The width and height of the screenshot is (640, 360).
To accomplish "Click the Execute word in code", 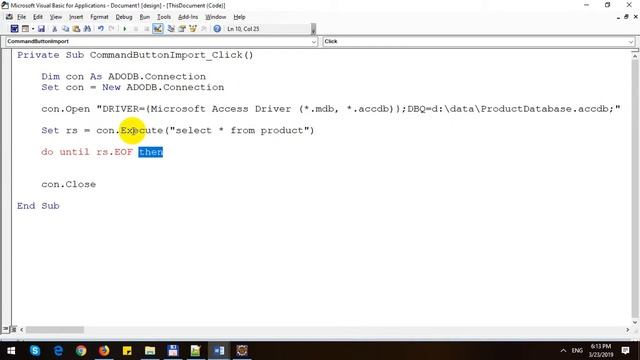I will 142,131.
